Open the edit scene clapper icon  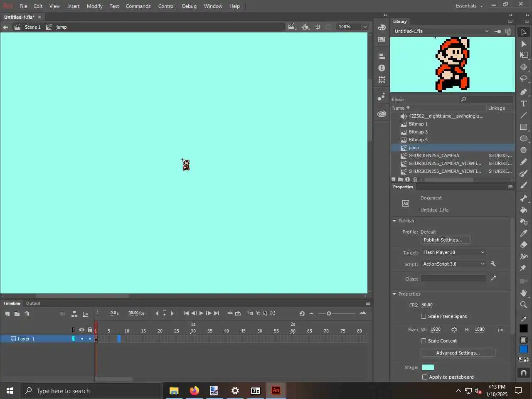292,27
